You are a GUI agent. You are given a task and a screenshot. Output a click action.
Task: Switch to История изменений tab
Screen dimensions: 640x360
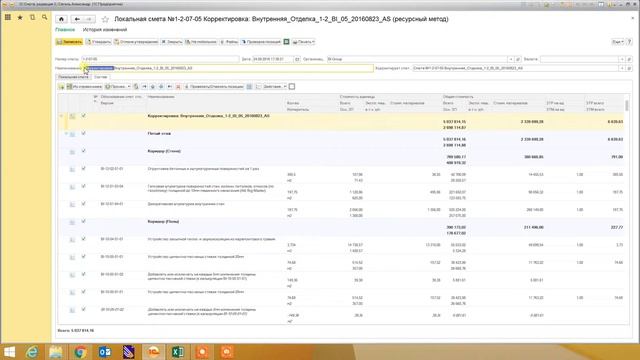[x=105, y=30]
